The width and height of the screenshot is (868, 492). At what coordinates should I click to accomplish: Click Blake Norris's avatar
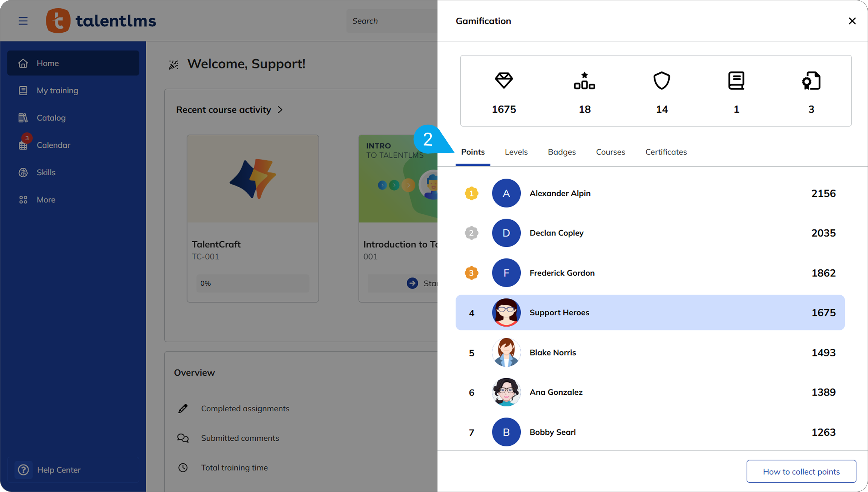(x=506, y=353)
